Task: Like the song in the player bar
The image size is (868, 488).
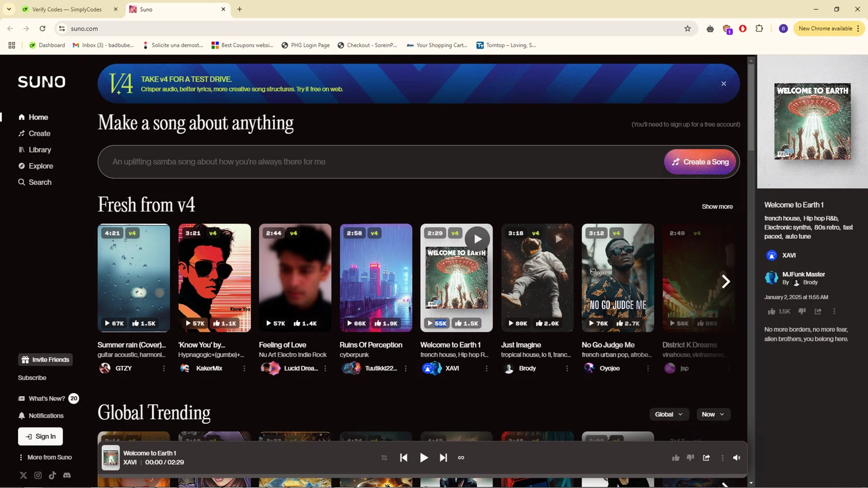Action: 675,457
